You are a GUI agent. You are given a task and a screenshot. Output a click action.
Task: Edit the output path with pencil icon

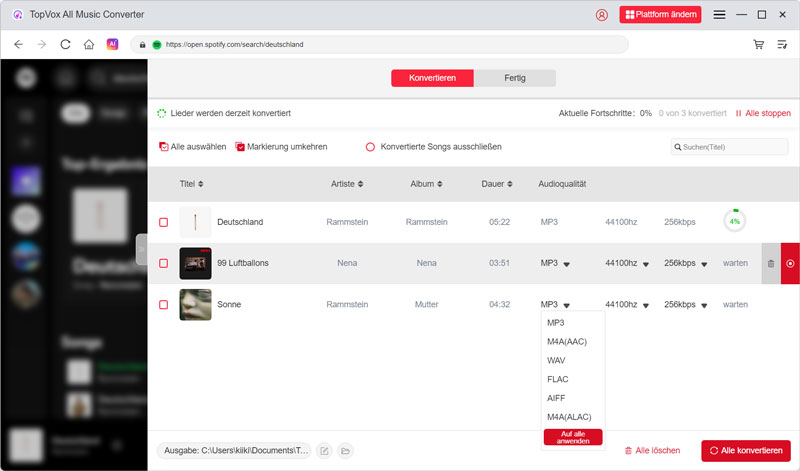coord(324,451)
